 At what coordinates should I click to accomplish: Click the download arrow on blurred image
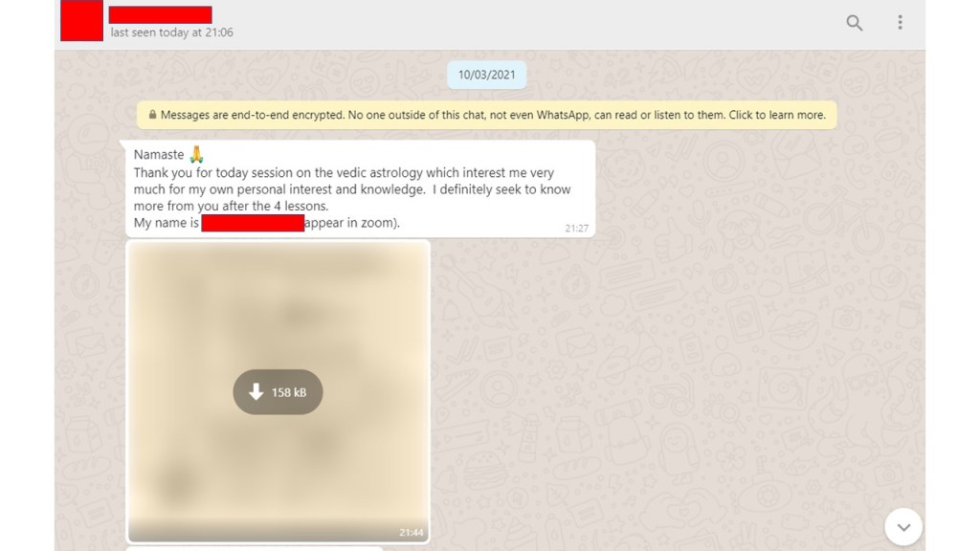click(256, 392)
